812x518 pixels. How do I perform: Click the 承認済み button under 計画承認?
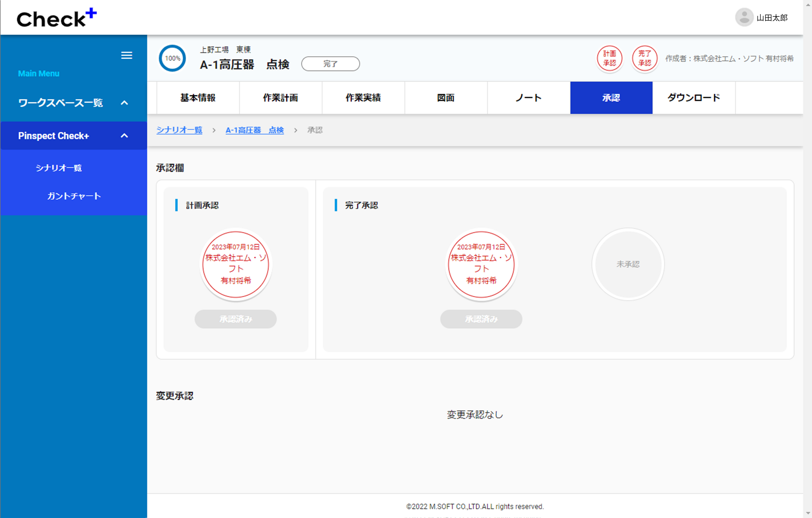tap(236, 319)
